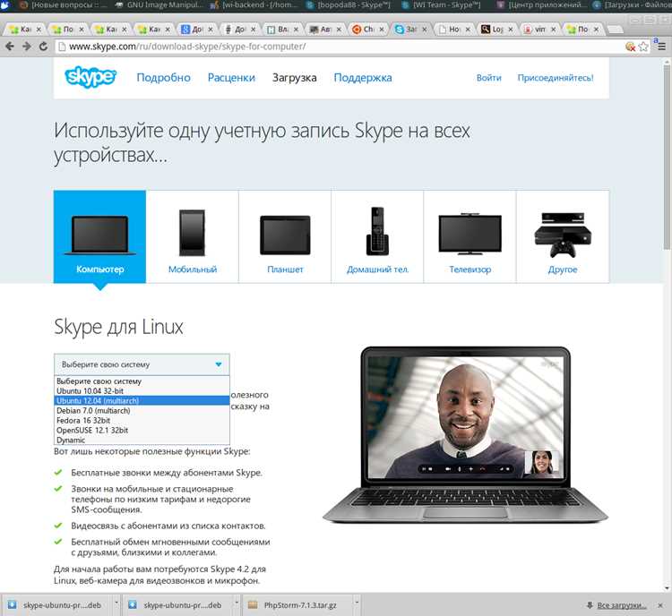Close the downloads bar

660,605
